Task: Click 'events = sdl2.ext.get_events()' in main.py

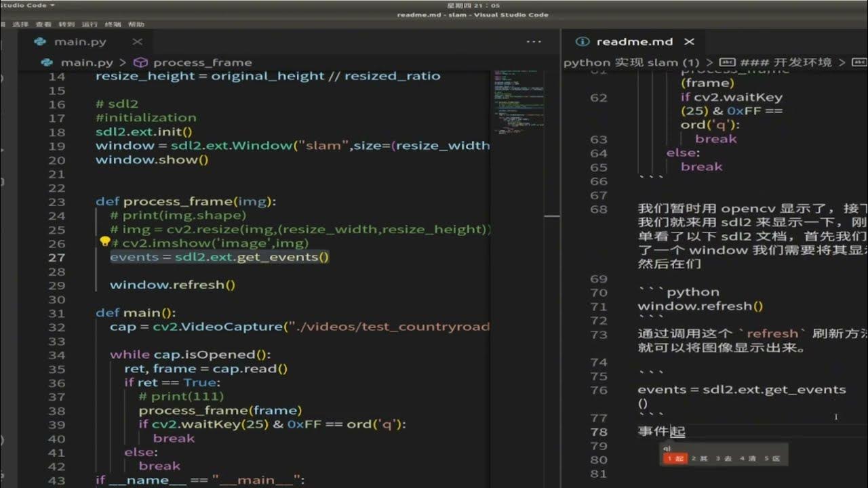Action: (219, 257)
